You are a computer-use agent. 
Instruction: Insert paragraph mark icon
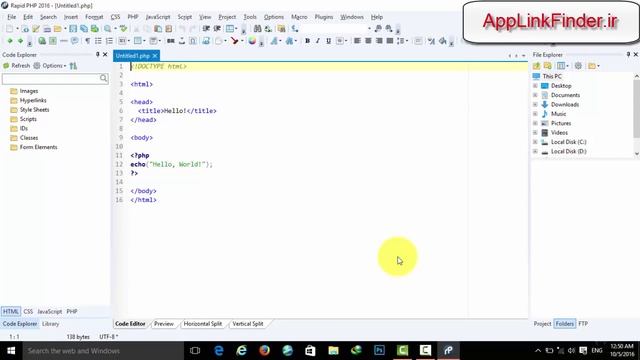click(87, 41)
